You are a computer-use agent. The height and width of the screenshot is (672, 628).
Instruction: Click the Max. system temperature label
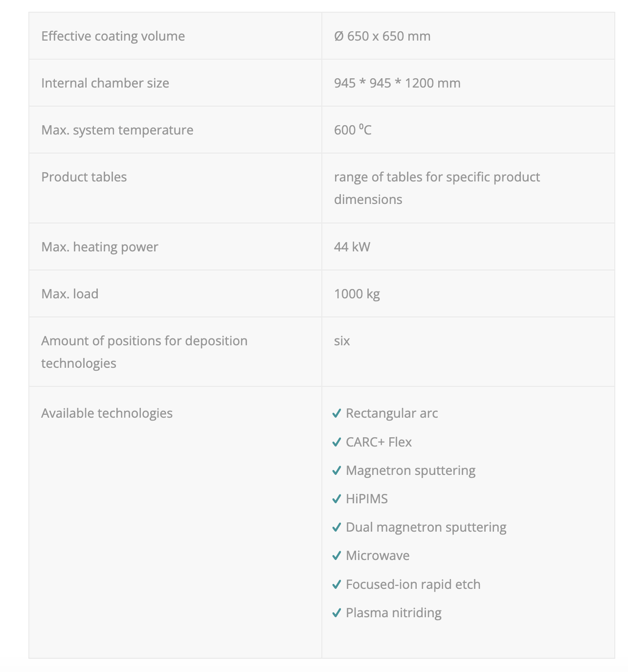click(x=117, y=130)
